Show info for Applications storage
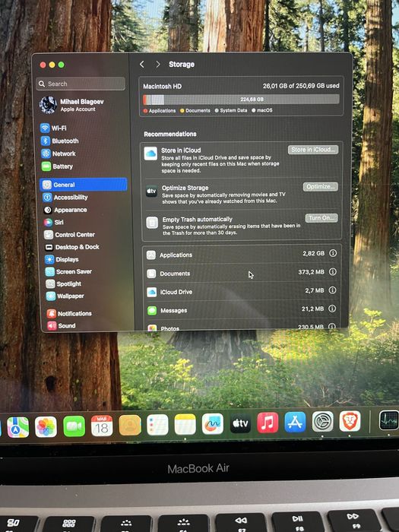 coord(333,253)
